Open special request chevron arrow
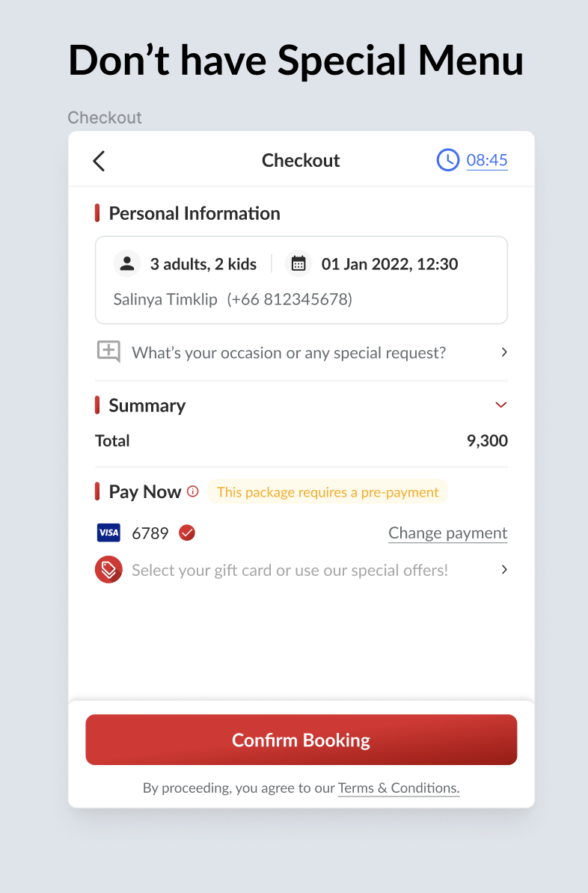This screenshot has width=588, height=893. 504,352
